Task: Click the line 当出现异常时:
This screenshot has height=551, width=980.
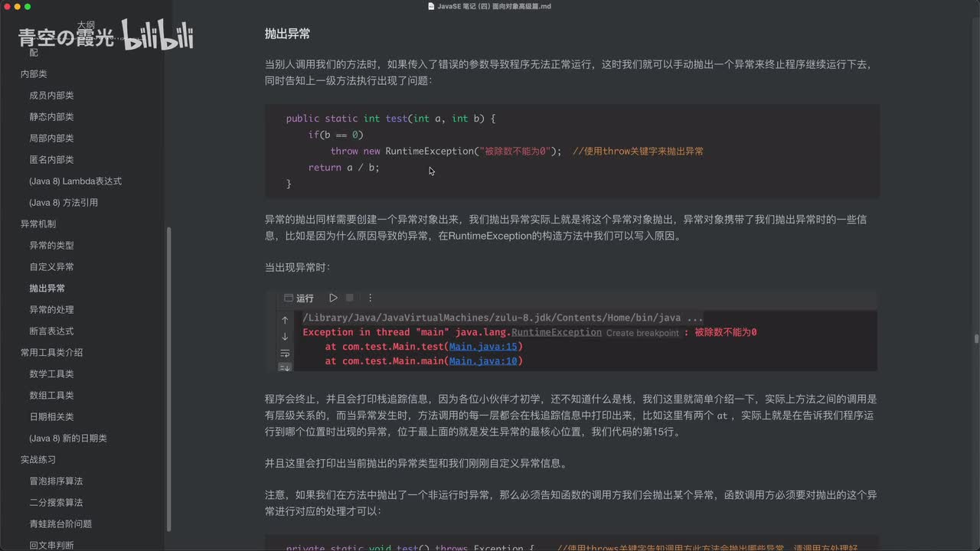Action: pos(298,267)
